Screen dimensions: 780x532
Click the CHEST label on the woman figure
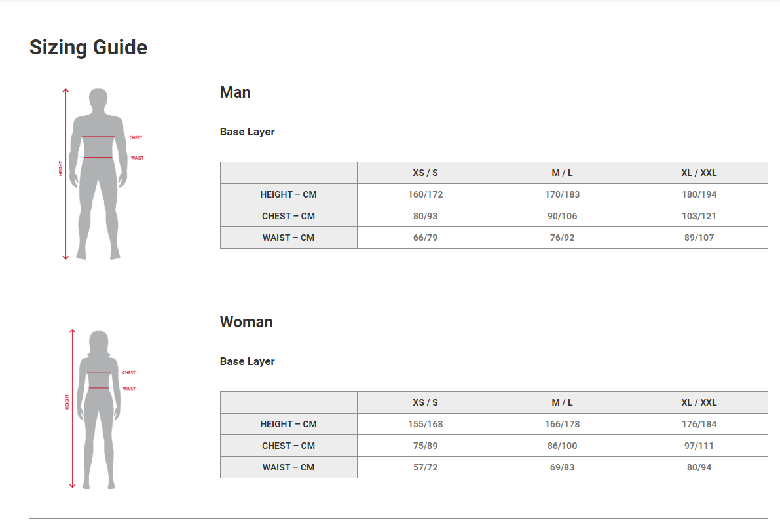129,373
